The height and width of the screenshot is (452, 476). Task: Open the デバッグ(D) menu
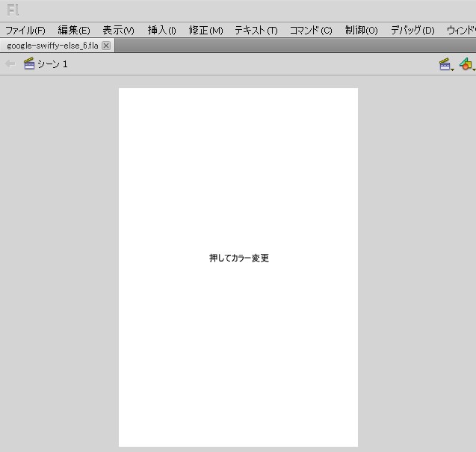(x=412, y=31)
